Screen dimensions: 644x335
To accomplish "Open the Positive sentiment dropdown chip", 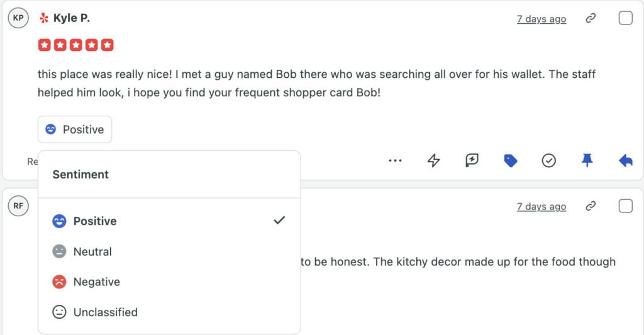I will click(x=75, y=129).
